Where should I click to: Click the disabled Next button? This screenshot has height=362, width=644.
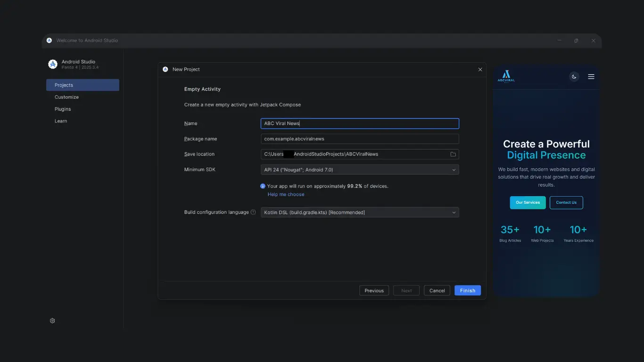[x=406, y=290]
